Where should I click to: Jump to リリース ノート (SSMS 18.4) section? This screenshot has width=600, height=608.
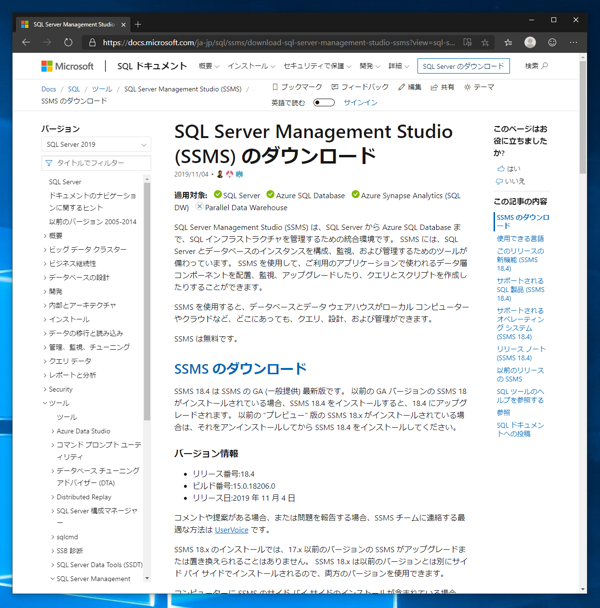521,353
